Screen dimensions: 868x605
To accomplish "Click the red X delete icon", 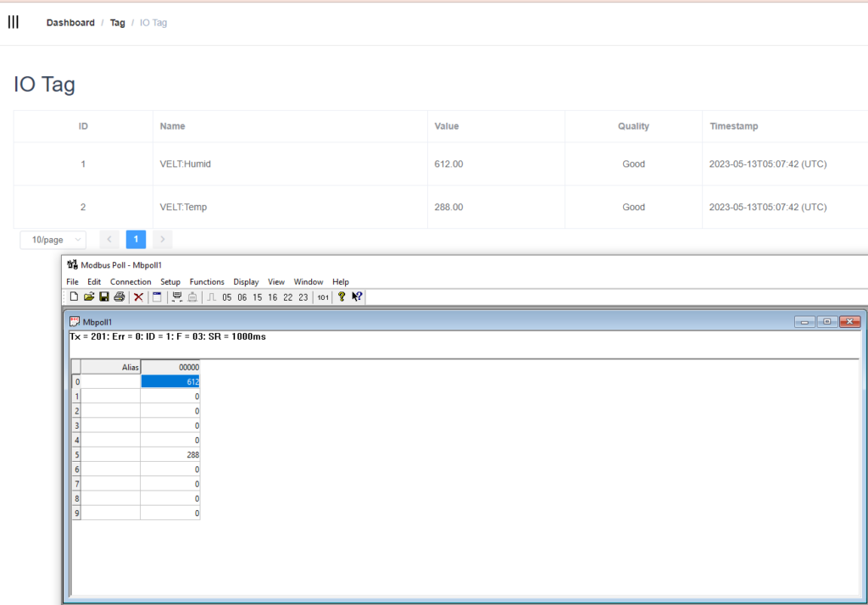I will click(x=138, y=297).
